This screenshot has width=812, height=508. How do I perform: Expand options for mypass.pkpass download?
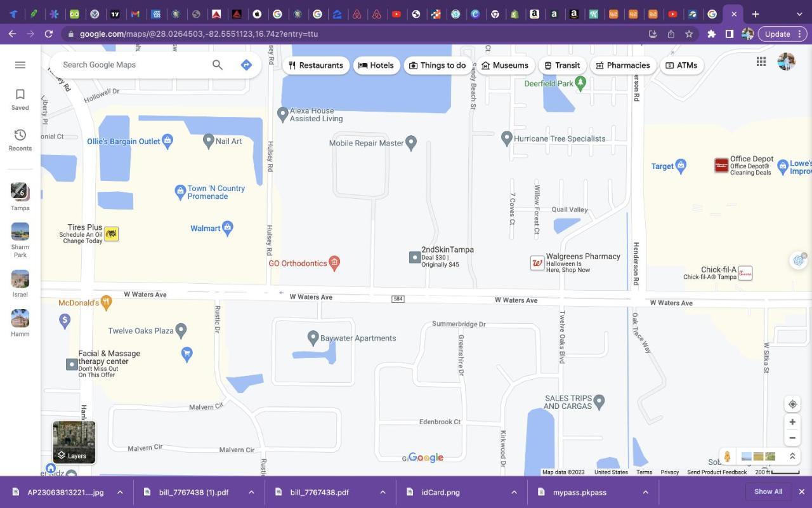645,492
